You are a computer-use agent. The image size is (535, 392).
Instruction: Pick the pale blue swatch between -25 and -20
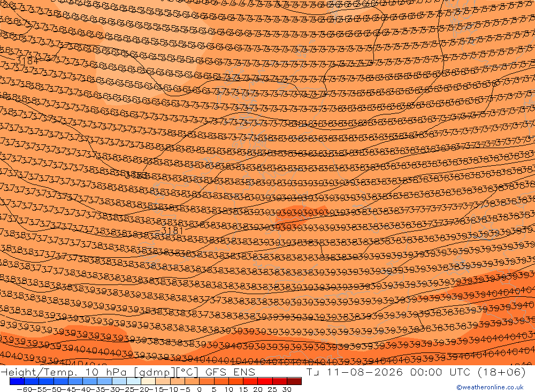[x=133, y=381]
